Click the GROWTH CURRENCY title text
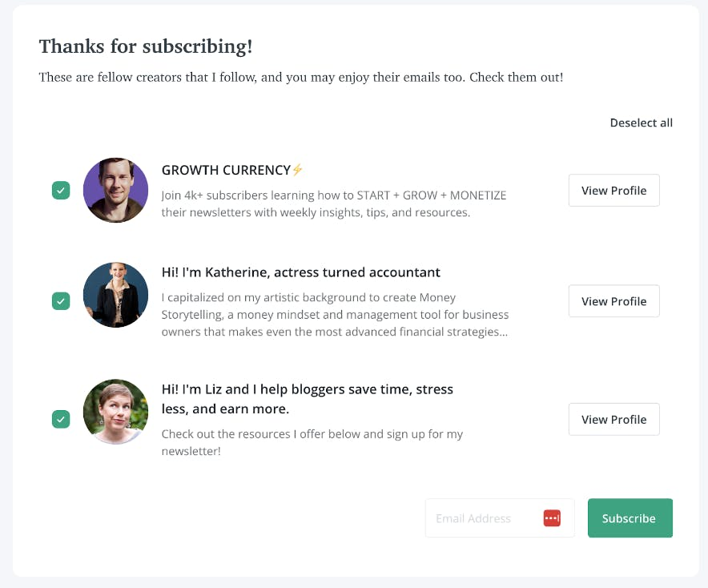The image size is (708, 588). [226, 170]
